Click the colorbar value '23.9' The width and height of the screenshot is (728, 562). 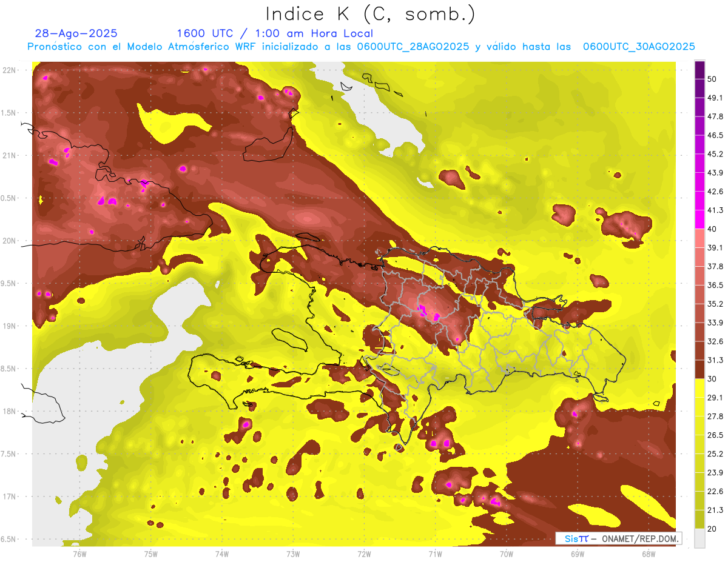tap(715, 473)
